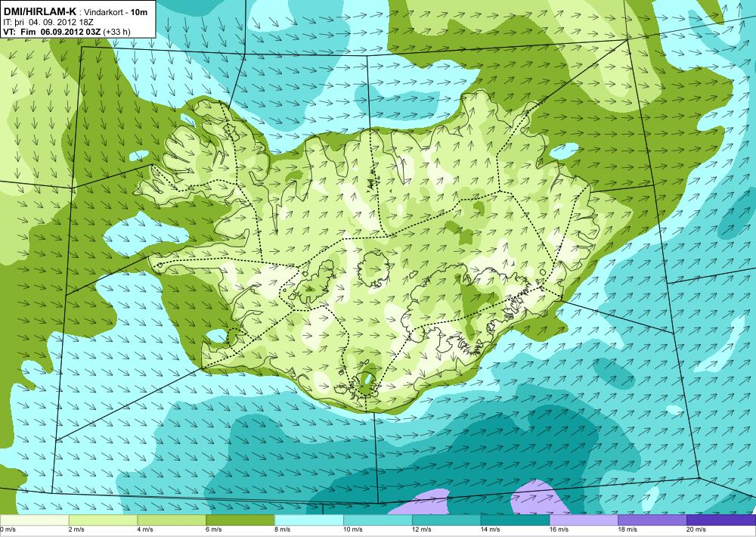Click the 14–16 m/s dark teal legend swatch
This screenshot has width=756, height=537.
pos(515,520)
